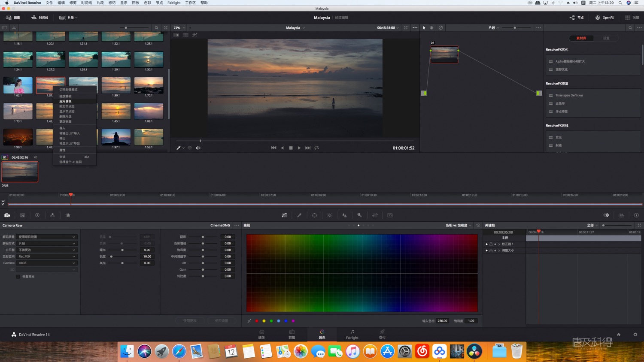Select the Blur palette icon
This screenshot has width=644, height=362.
coord(344,215)
